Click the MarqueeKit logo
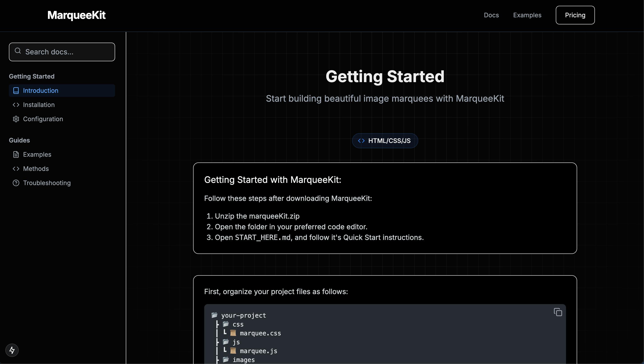 pyautogui.click(x=76, y=15)
